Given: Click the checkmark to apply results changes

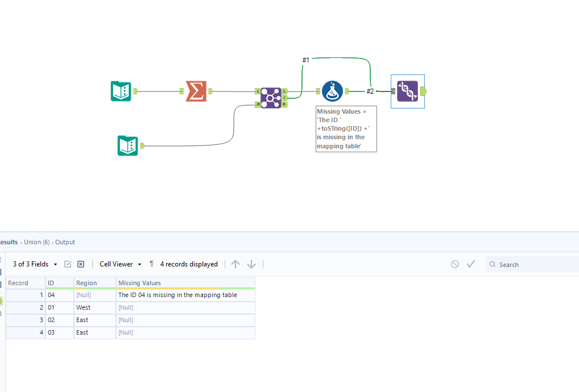Looking at the screenshot, I should [471, 264].
